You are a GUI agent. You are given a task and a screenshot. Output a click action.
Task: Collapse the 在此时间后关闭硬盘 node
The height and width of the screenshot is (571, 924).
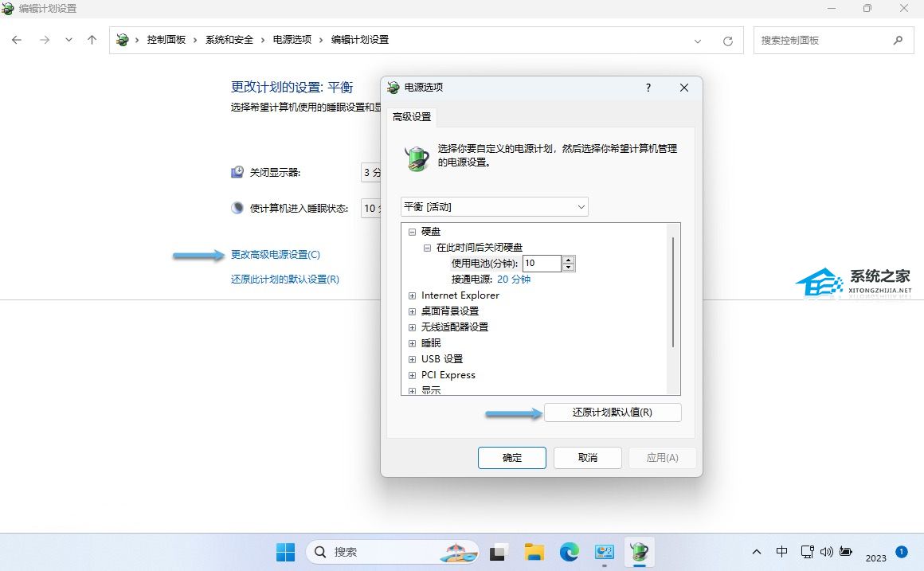427,248
